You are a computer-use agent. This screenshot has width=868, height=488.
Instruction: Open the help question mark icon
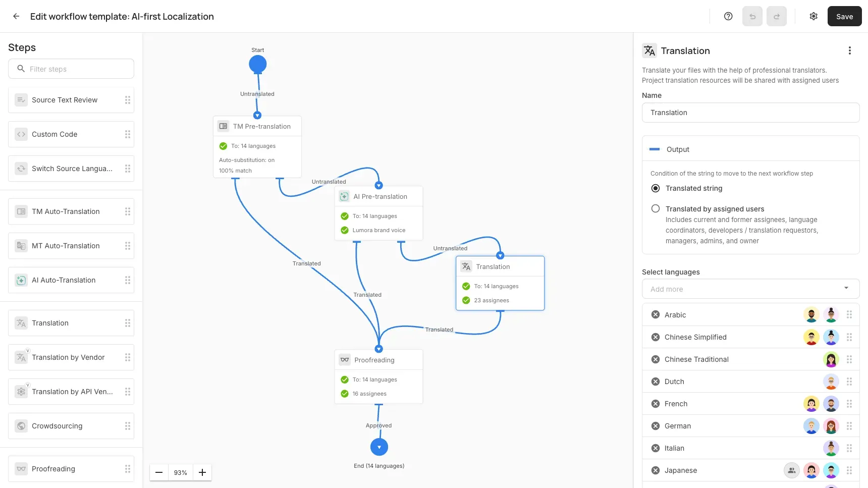click(728, 16)
